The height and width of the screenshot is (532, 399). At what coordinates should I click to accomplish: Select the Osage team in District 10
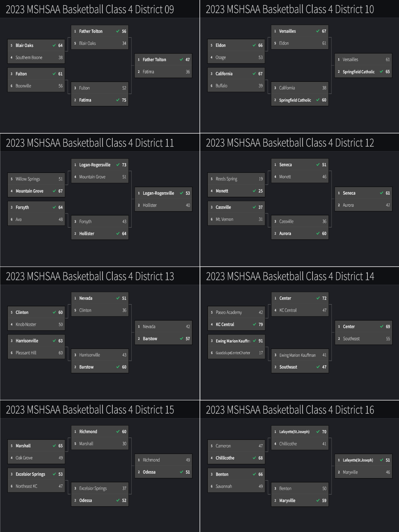click(220, 58)
